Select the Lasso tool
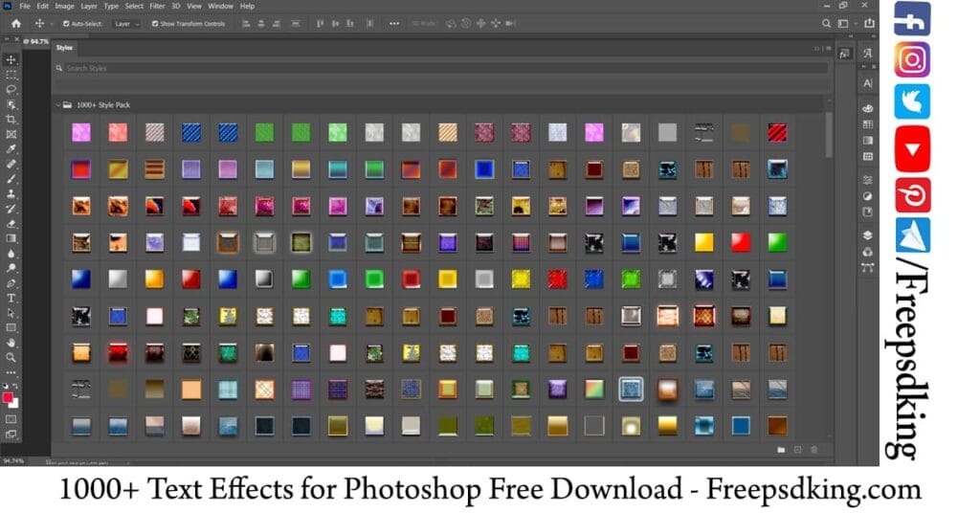The height and width of the screenshot is (513, 980). [x=11, y=89]
